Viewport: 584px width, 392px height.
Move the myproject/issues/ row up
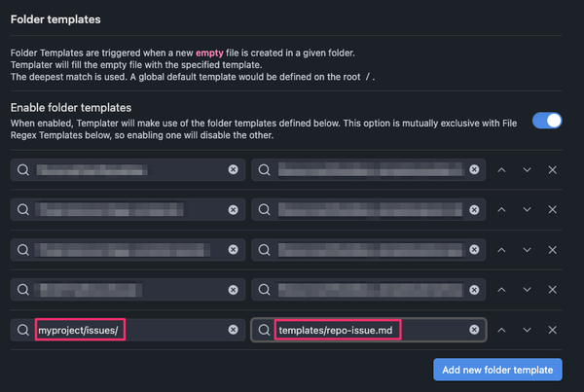click(x=502, y=330)
